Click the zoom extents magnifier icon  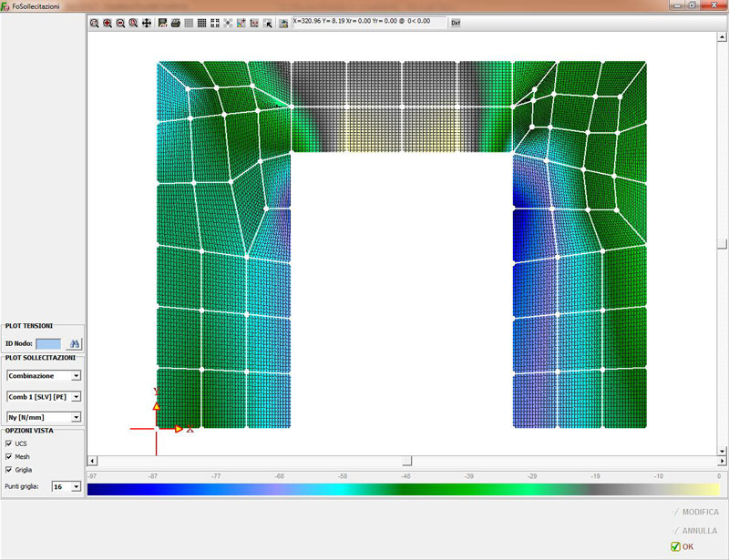tap(133, 24)
